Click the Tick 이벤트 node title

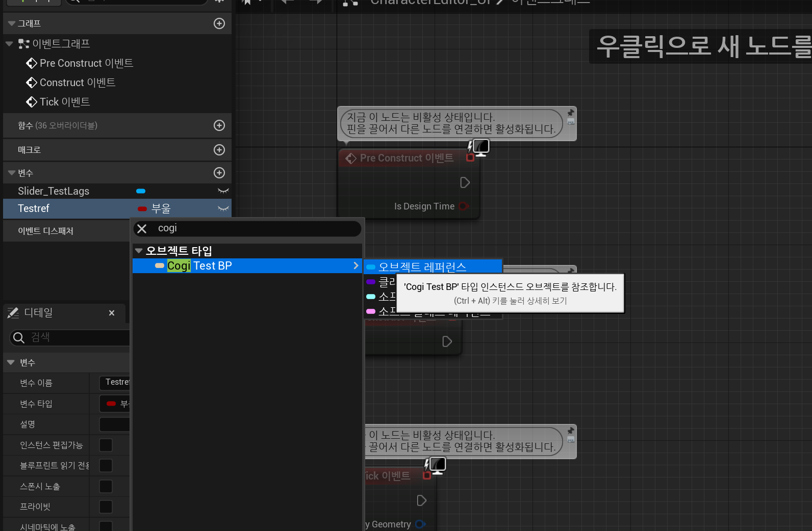388,476
